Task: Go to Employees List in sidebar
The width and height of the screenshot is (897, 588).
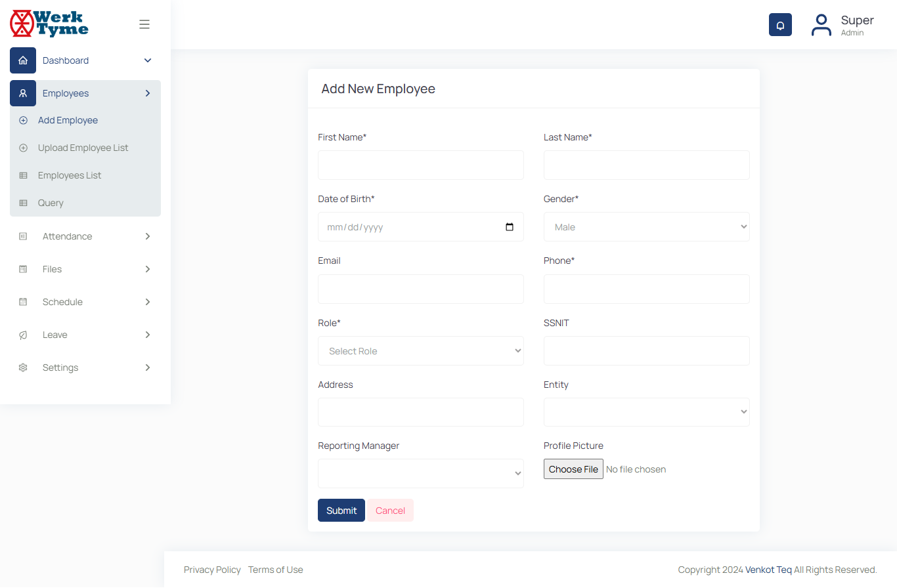Action: click(70, 175)
